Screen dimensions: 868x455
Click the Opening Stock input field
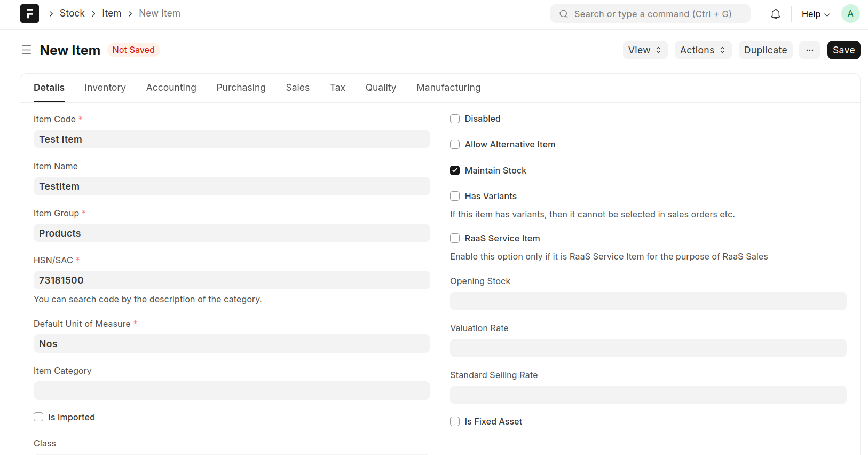pyautogui.click(x=648, y=301)
